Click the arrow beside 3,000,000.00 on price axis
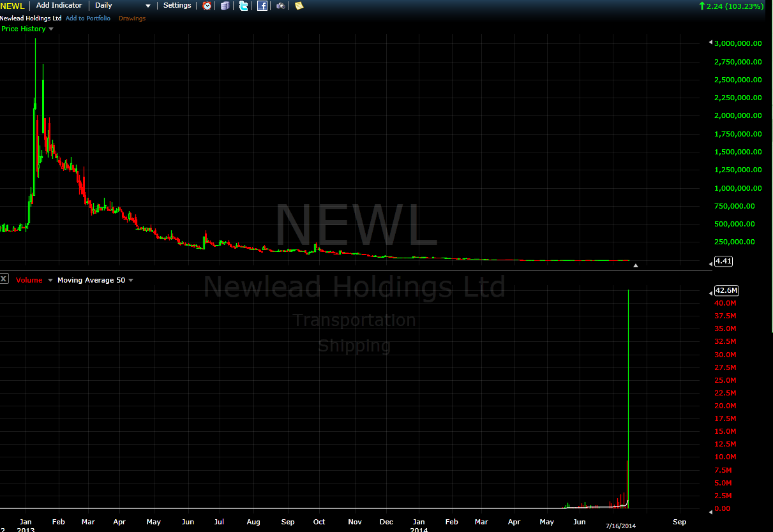The image size is (773, 532). coord(710,43)
